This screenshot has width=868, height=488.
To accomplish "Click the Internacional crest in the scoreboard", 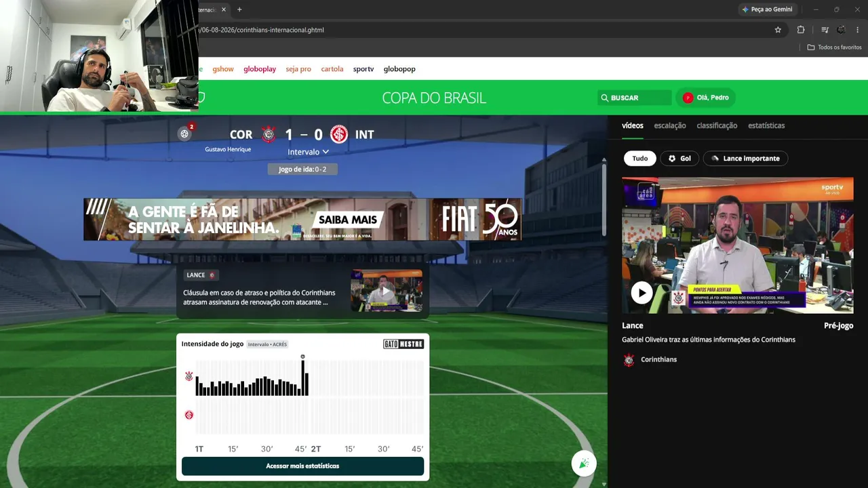I will [x=339, y=134].
